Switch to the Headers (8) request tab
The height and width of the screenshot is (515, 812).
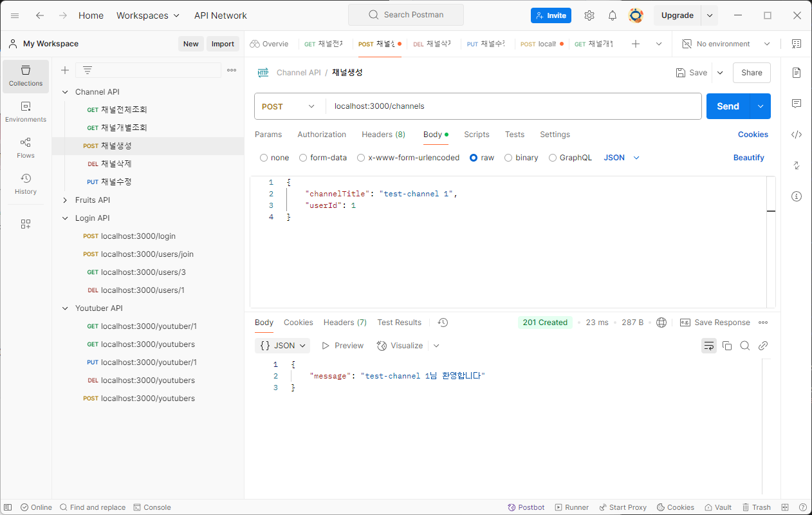[383, 135]
